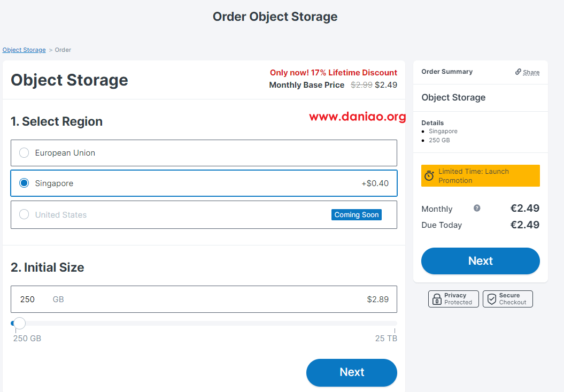Open the Object Storage breadcrumb link
This screenshot has width=564, height=392.
(24, 50)
